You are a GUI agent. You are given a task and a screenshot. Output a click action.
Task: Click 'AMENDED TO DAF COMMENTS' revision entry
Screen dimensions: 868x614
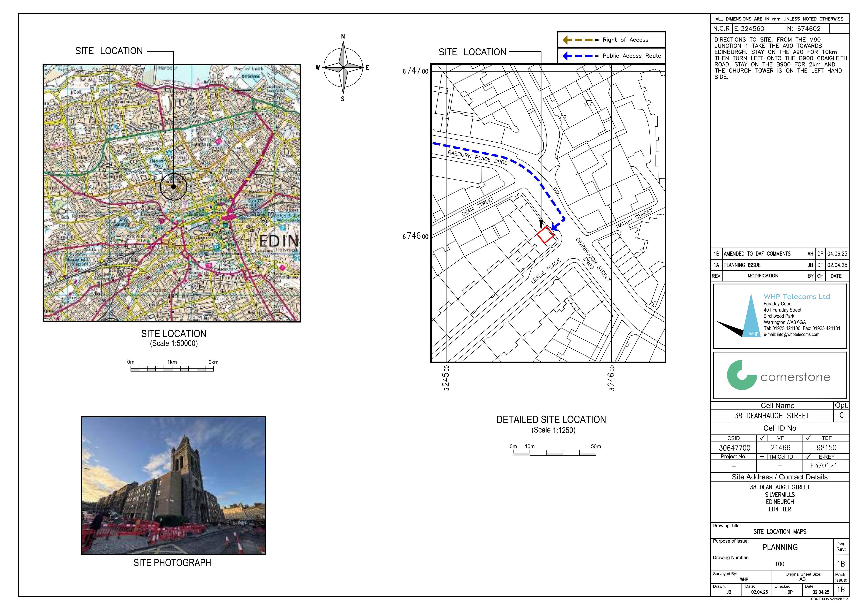tap(757, 254)
